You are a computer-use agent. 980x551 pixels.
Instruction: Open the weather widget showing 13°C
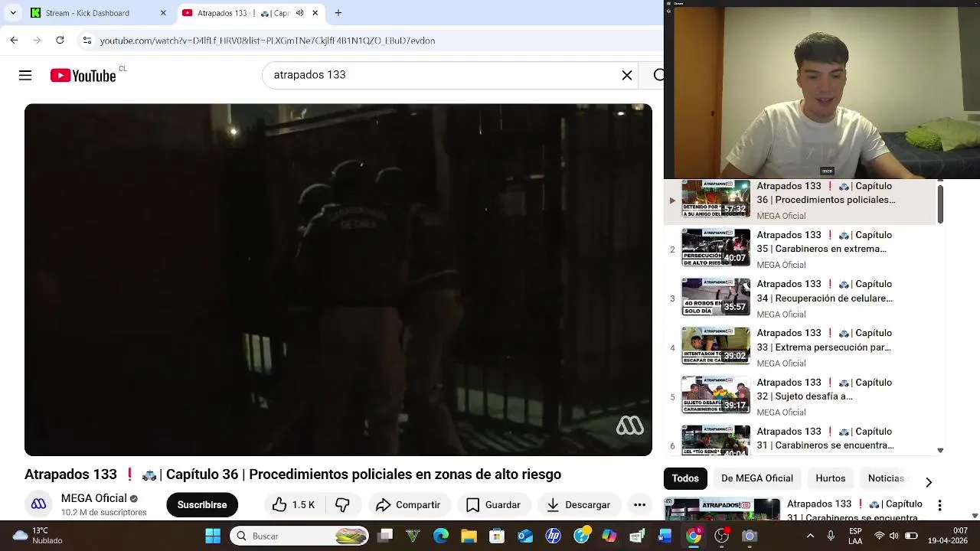click(x=38, y=536)
